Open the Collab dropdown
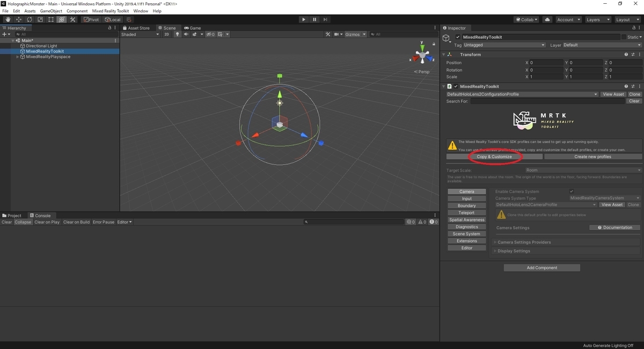 [526, 19]
